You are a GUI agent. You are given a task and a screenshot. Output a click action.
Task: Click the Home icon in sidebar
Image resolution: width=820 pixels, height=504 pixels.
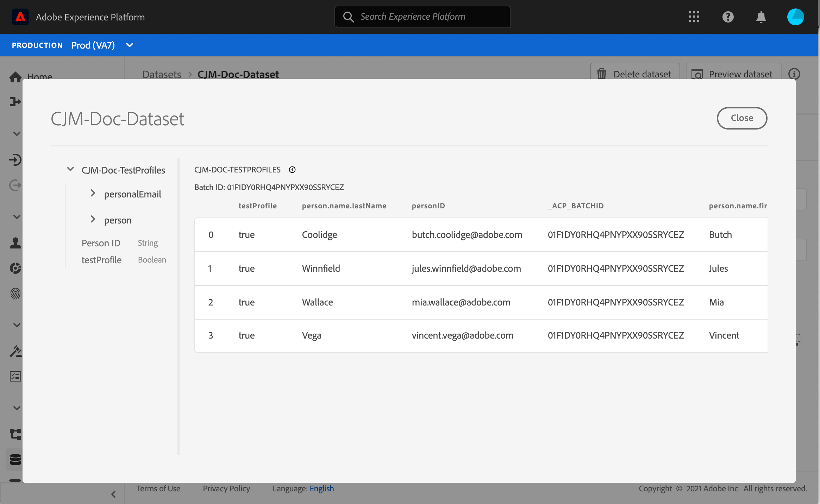click(15, 77)
